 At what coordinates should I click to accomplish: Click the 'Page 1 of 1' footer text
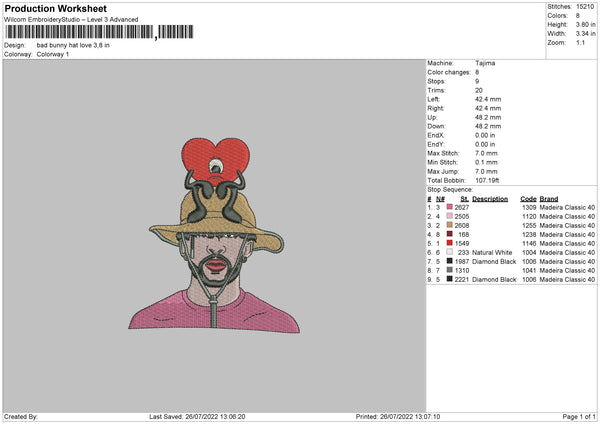coord(579,417)
